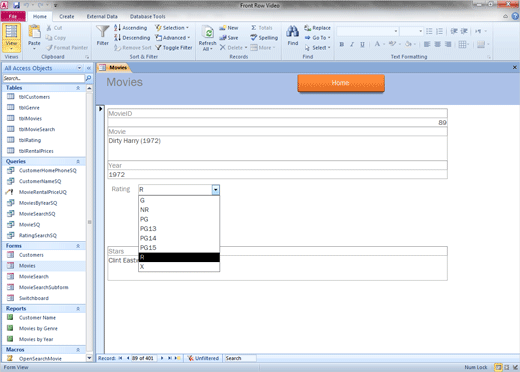Switch to the Home ribbon tab
This screenshot has width=520, height=372.
(40, 16)
